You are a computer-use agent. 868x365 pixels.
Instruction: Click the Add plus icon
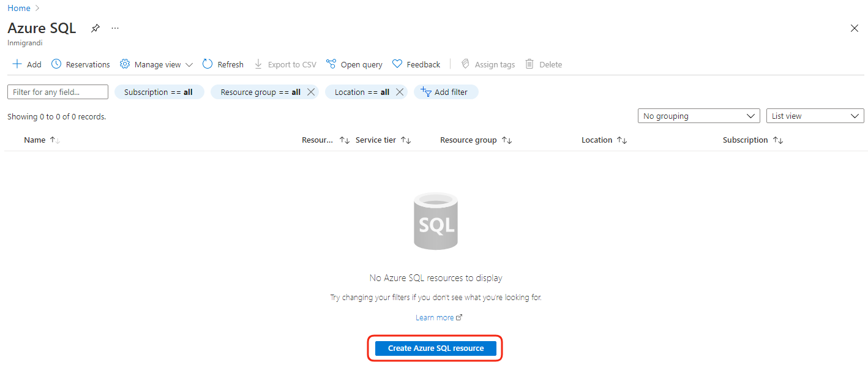(17, 64)
